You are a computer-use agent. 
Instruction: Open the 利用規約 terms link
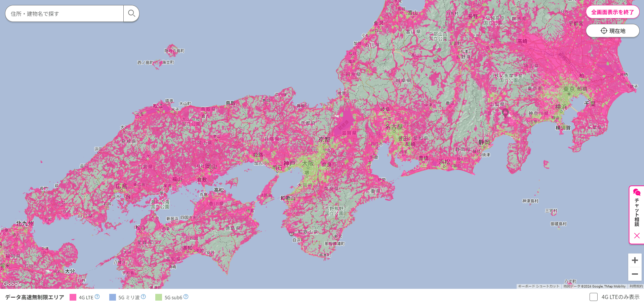click(636, 286)
